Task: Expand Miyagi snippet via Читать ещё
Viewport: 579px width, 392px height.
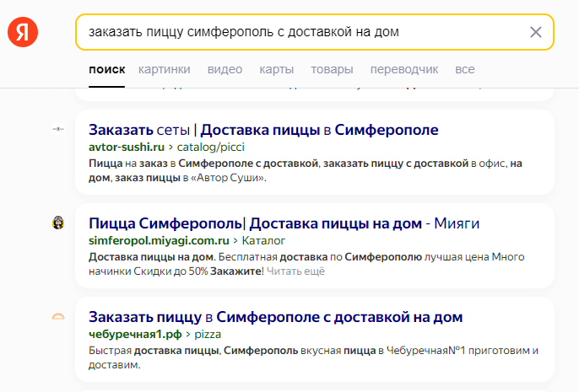Action: (x=295, y=271)
